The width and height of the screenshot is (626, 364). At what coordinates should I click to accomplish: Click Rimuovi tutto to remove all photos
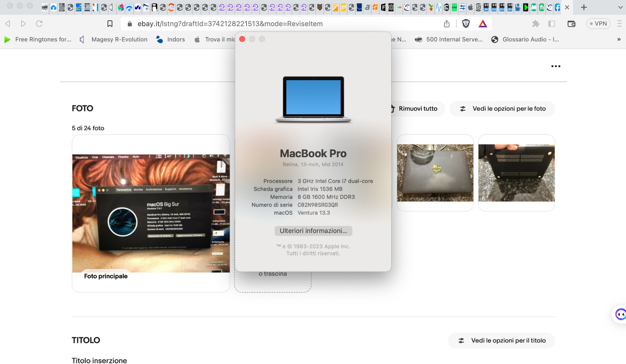[x=417, y=109]
